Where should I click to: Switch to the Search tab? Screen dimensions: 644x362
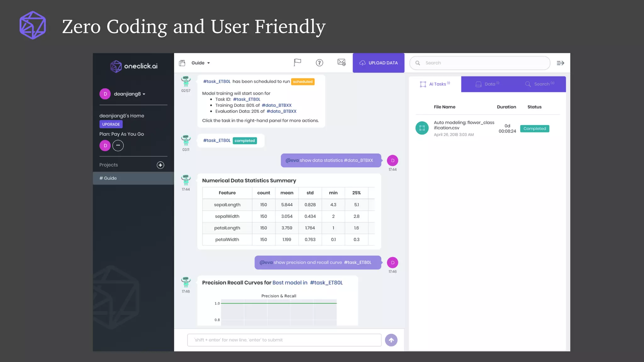coord(540,84)
